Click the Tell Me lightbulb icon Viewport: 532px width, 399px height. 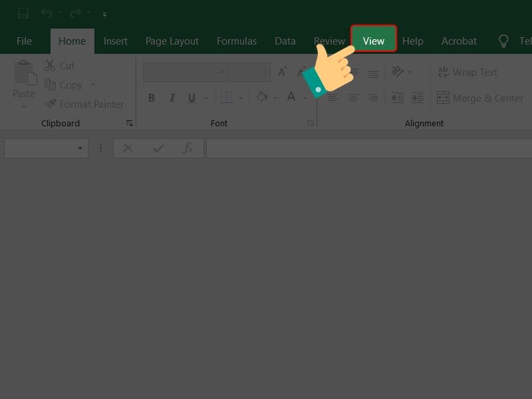[503, 41]
